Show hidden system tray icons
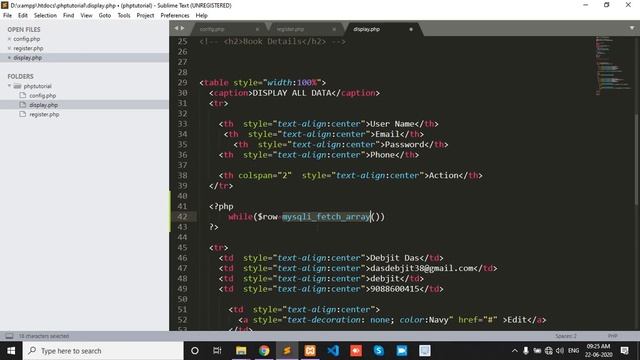640x360 pixels. (x=515, y=351)
